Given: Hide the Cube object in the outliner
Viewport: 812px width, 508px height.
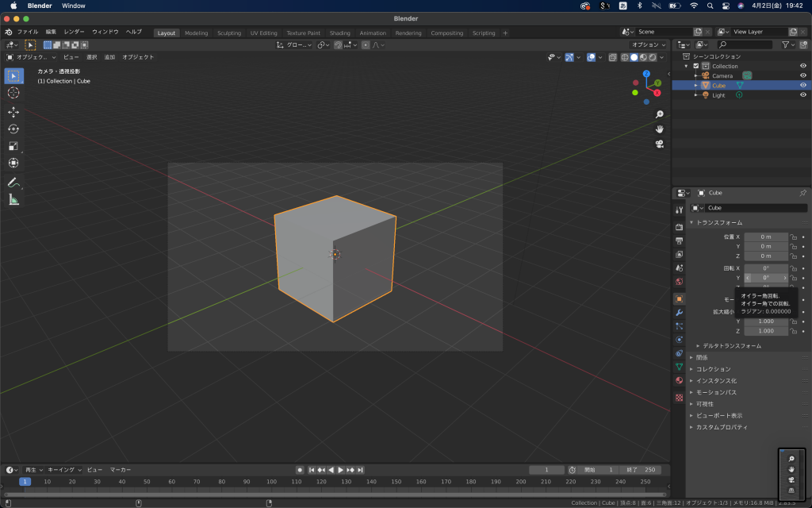Looking at the screenshot, I should coord(803,86).
